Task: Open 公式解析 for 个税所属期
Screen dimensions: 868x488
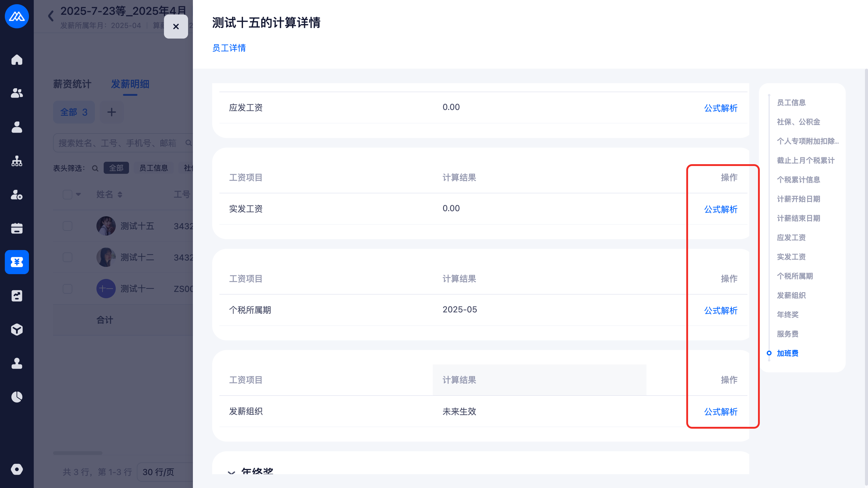Action: pos(721,311)
